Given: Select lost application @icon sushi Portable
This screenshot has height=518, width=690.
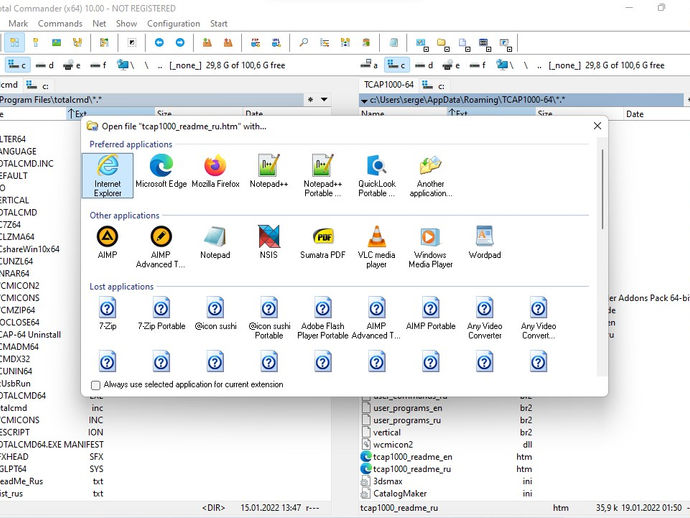Looking at the screenshot, I should 269,318.
